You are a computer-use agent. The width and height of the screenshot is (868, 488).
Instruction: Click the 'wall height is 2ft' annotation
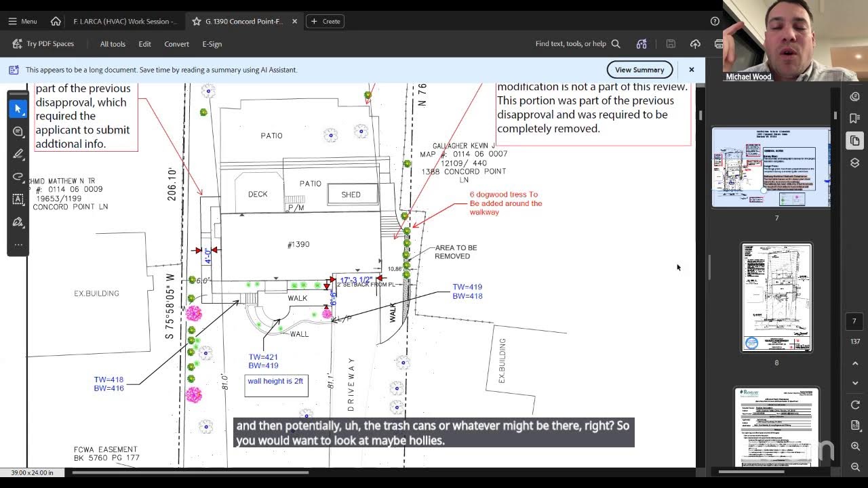[276, 385]
